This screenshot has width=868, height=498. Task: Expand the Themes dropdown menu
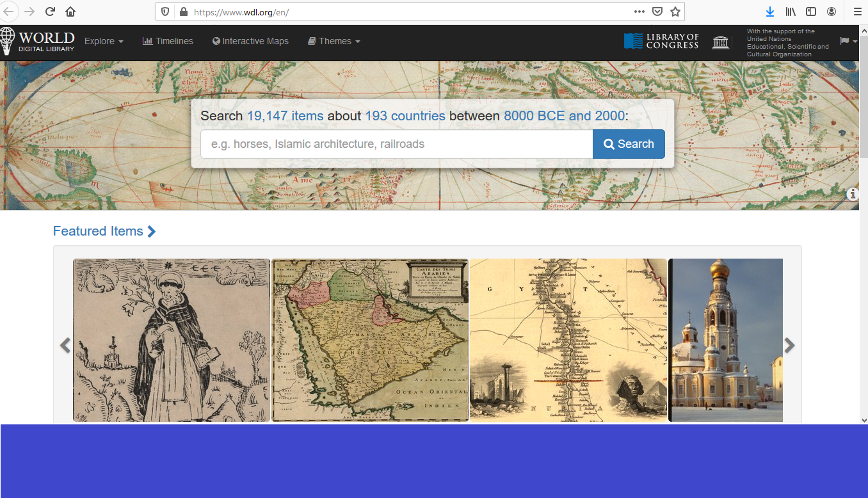pos(334,41)
